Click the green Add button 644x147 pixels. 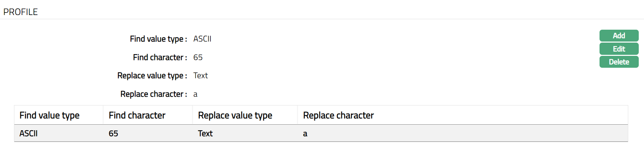click(619, 36)
